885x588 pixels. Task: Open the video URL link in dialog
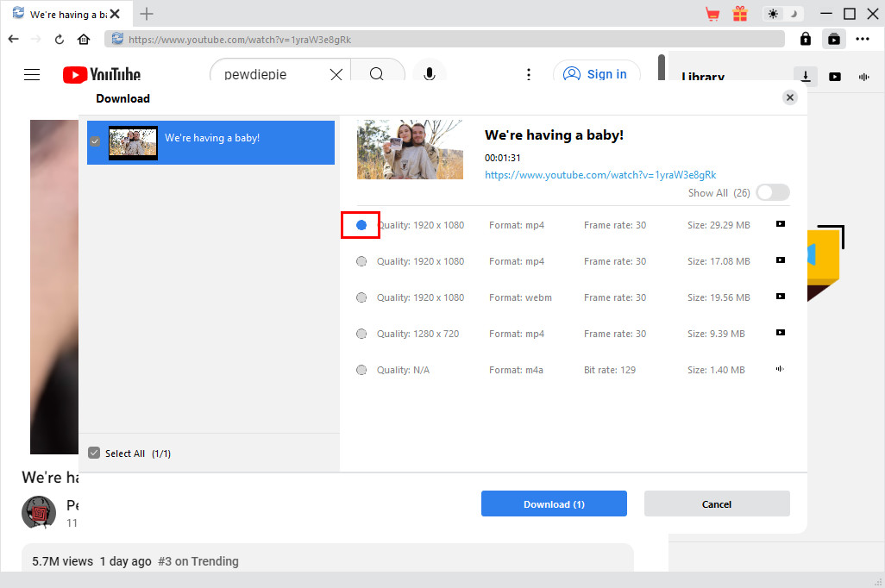pyautogui.click(x=600, y=175)
